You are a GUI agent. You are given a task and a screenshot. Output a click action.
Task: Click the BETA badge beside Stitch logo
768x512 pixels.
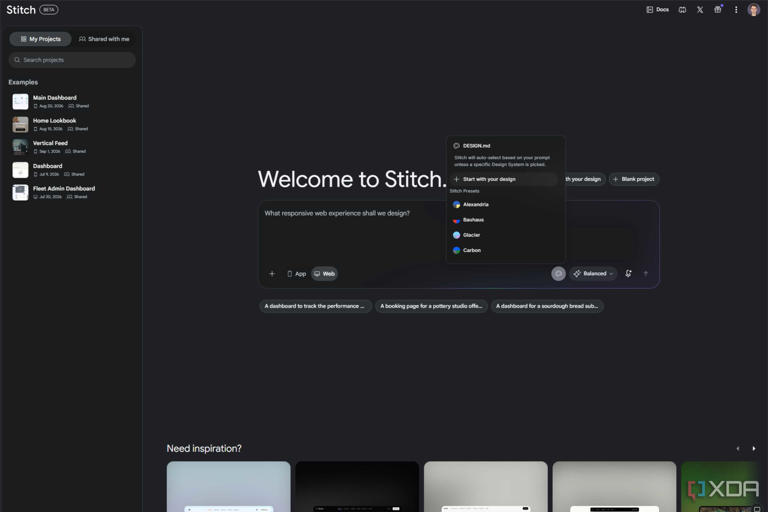tap(48, 10)
